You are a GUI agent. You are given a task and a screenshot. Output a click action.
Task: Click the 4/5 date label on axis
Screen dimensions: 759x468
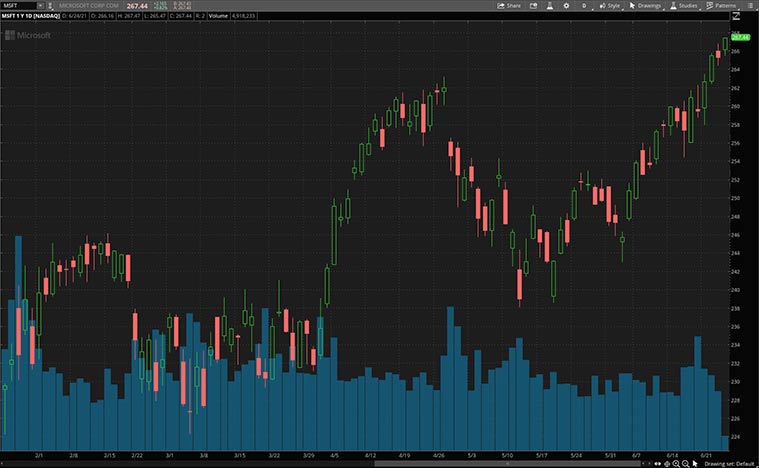(x=334, y=455)
